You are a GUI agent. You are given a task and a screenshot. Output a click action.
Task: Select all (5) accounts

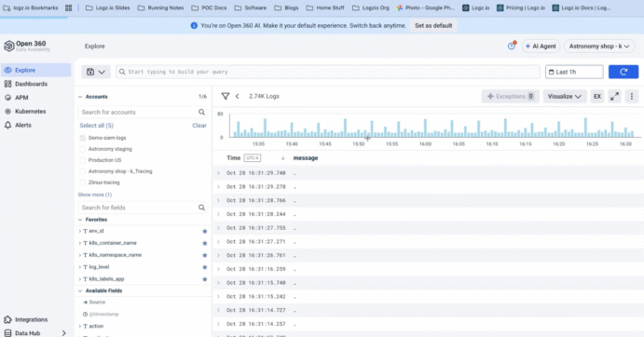(97, 126)
